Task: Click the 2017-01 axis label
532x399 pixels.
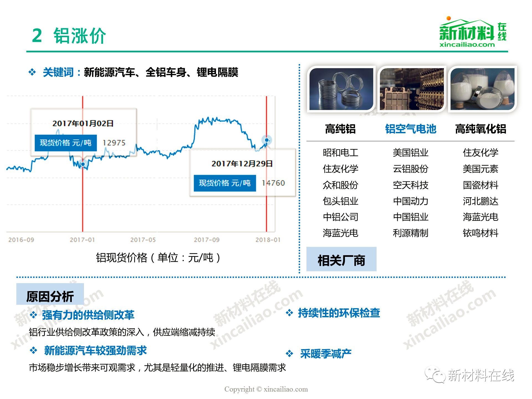Action: [x=82, y=240]
